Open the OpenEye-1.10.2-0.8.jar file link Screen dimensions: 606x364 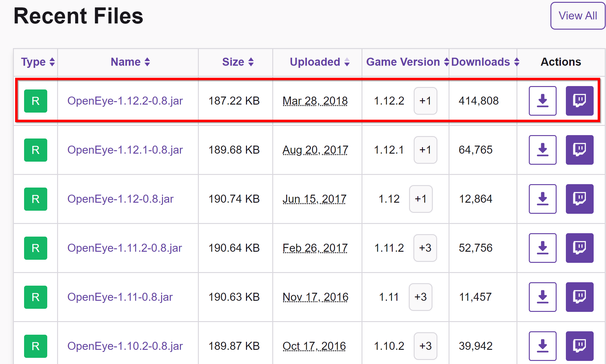click(125, 346)
